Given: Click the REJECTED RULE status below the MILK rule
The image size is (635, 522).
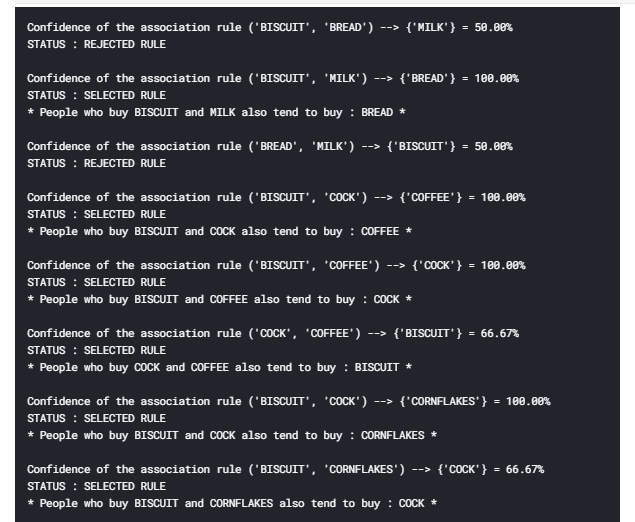Looking at the screenshot, I should 96,44.
